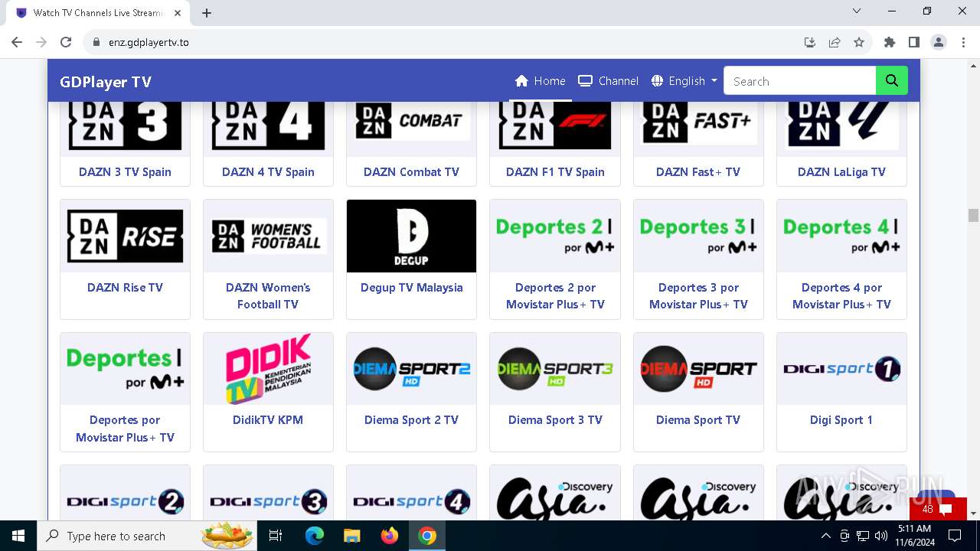Open Diema Sport TV text link
This screenshot has height=551, width=980.
(x=698, y=420)
